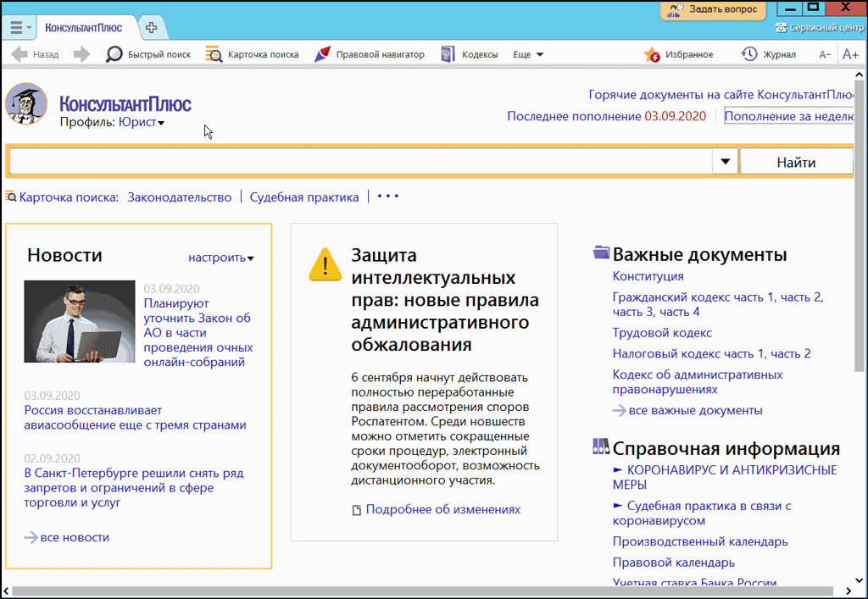Image resolution: width=868 pixels, height=599 pixels.
Task: Launch Правовой навигатор
Action: pos(370,54)
